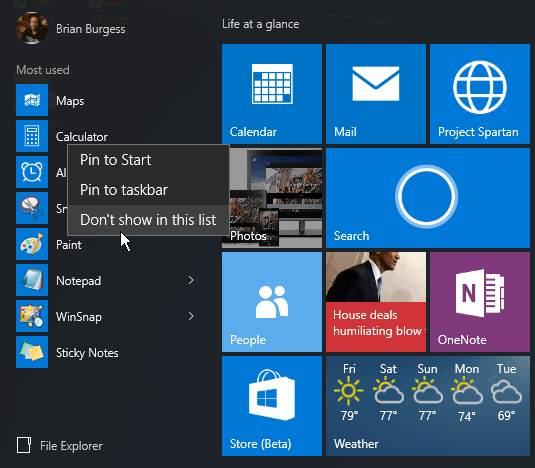Click the Sticky Notes label
The image size is (535, 468).
tap(87, 353)
